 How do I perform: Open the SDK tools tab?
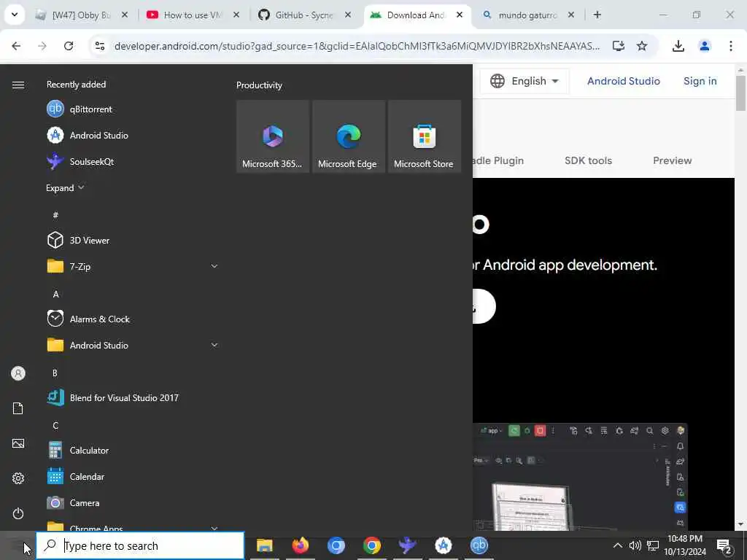click(589, 160)
